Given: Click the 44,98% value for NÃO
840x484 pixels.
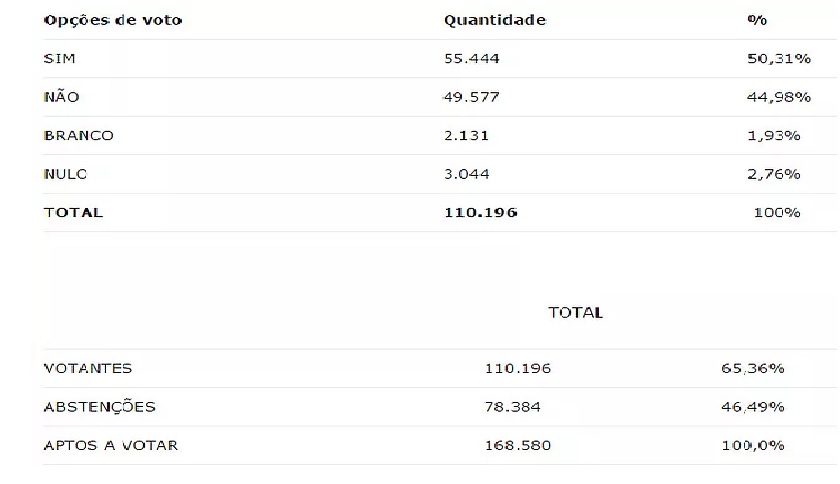Looking at the screenshot, I should point(779,97).
